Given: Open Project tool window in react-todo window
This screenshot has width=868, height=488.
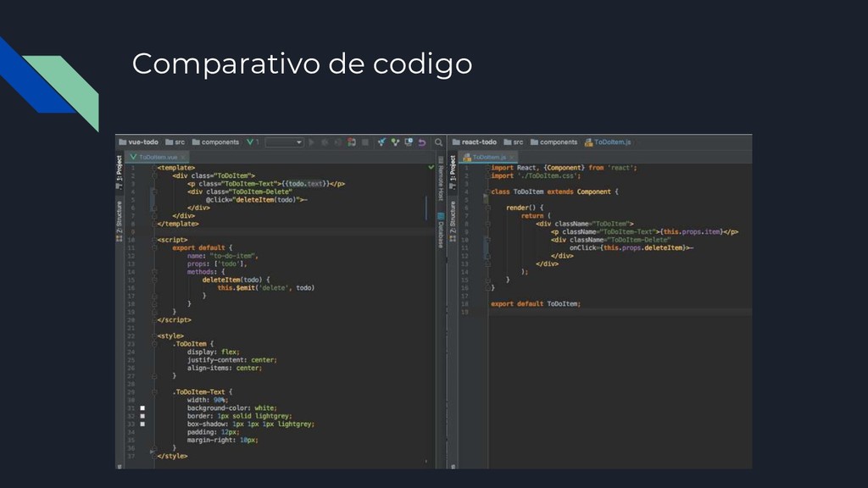Looking at the screenshot, I should (453, 172).
